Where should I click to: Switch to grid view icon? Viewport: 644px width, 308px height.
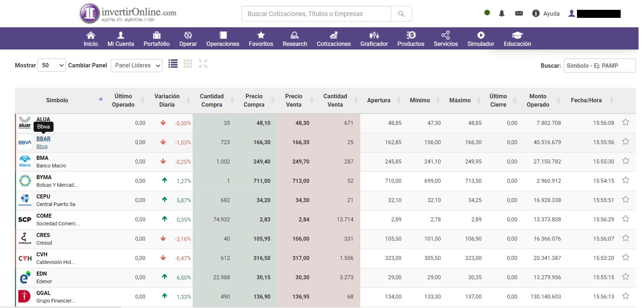(x=188, y=64)
